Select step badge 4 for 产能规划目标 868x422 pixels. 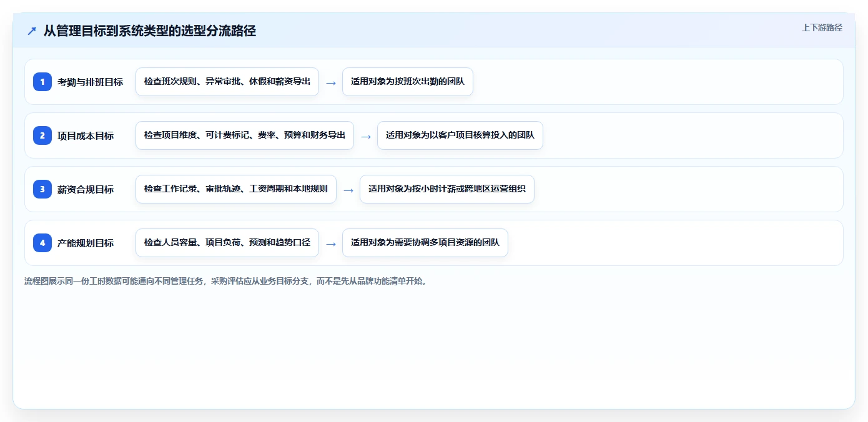tap(42, 243)
